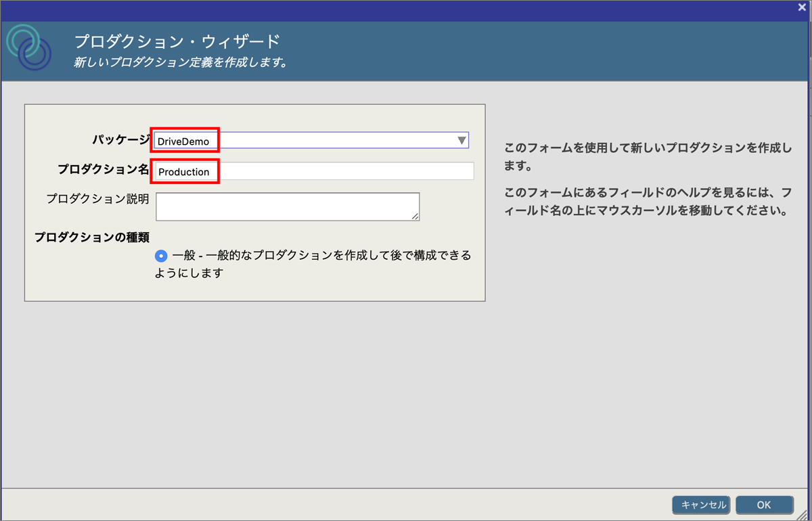Click the 新しいプロダクション定義を作成します subtitle
The height and width of the screenshot is (521, 812).
(181, 63)
